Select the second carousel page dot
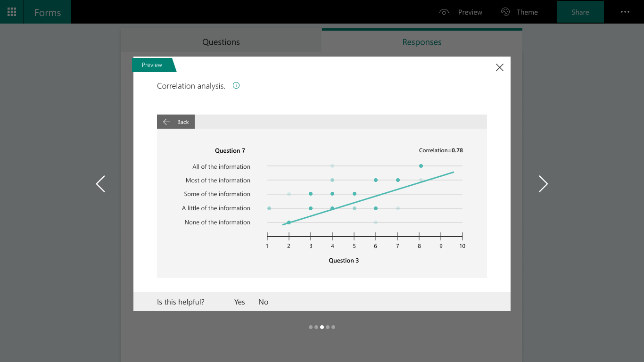This screenshot has height=362, width=644. click(316, 327)
